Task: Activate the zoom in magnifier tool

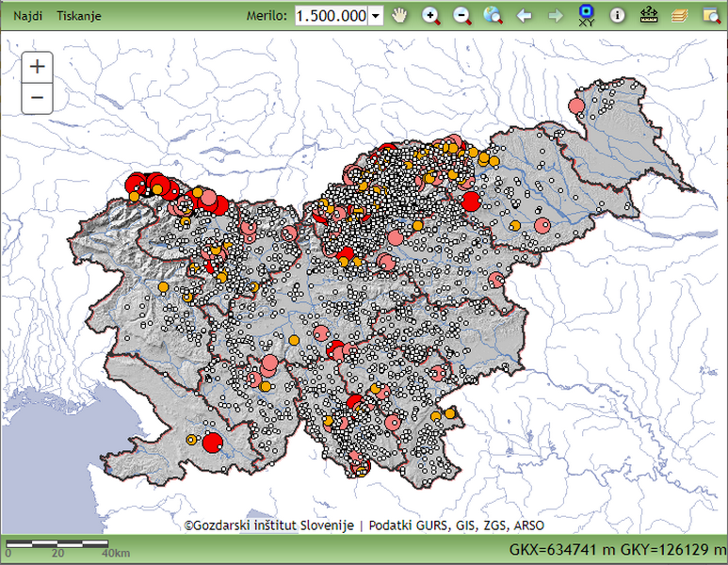Action: [431, 16]
